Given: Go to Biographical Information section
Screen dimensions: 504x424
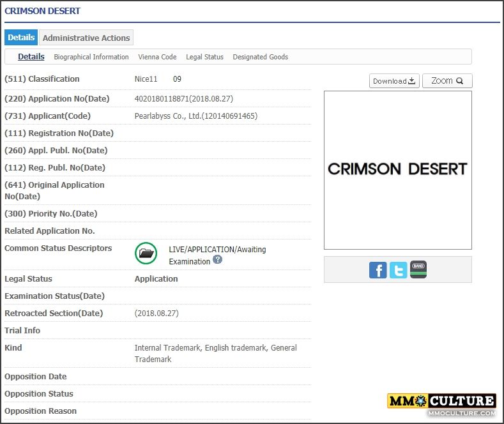Looking at the screenshot, I should 91,57.
